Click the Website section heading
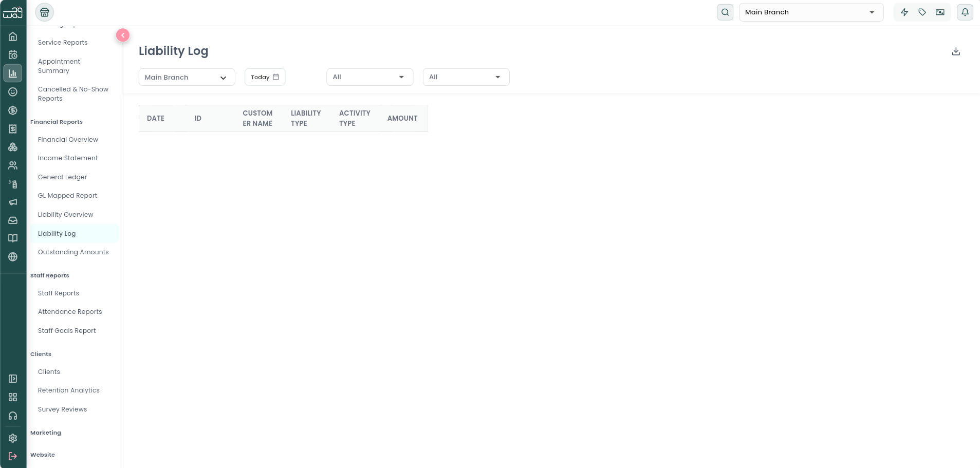This screenshot has height=468, width=980. tap(42, 455)
